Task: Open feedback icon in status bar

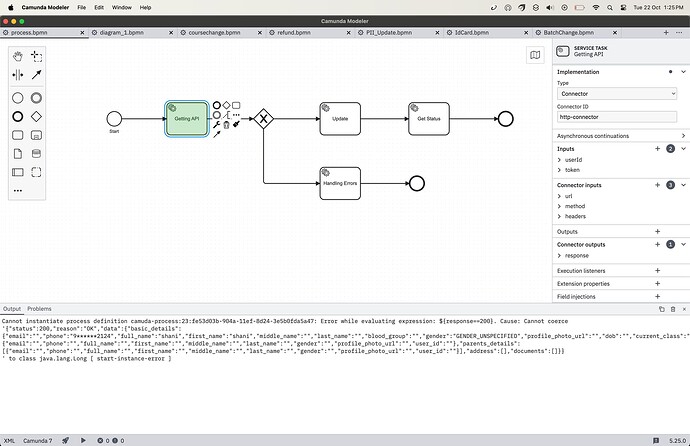Action: point(656,440)
